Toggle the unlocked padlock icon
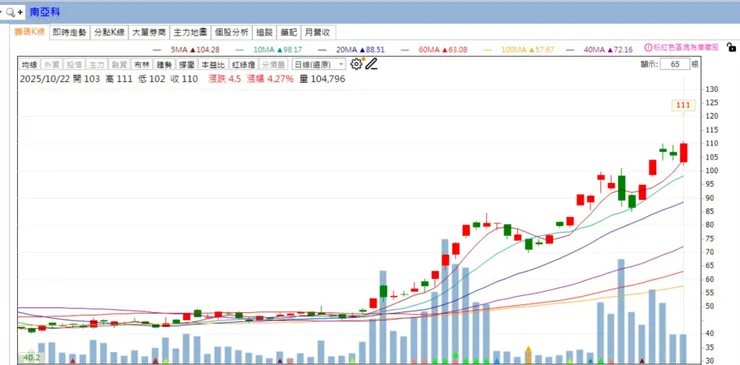This screenshot has height=365, width=740. (731, 47)
